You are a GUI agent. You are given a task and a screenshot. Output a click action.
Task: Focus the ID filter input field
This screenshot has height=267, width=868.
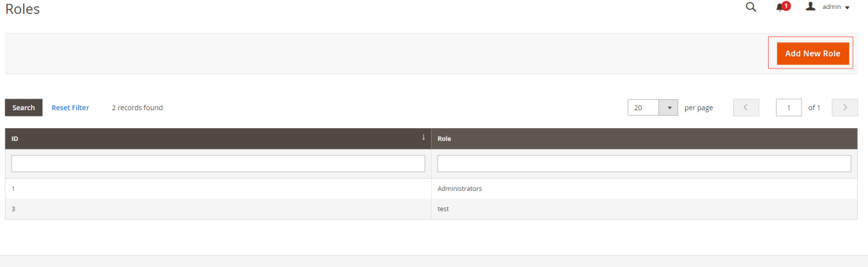pos(218,164)
